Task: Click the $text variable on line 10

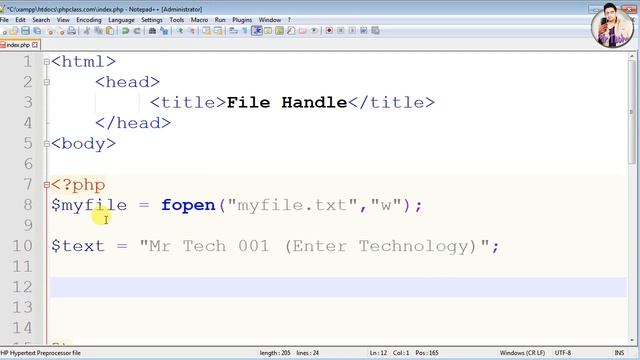Action: point(78,246)
